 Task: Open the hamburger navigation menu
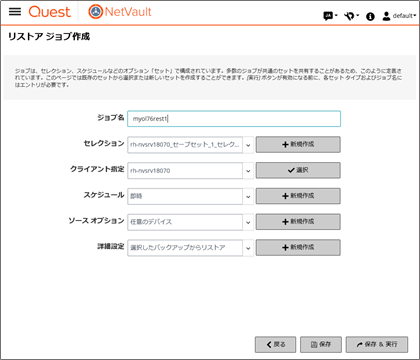[x=15, y=12]
